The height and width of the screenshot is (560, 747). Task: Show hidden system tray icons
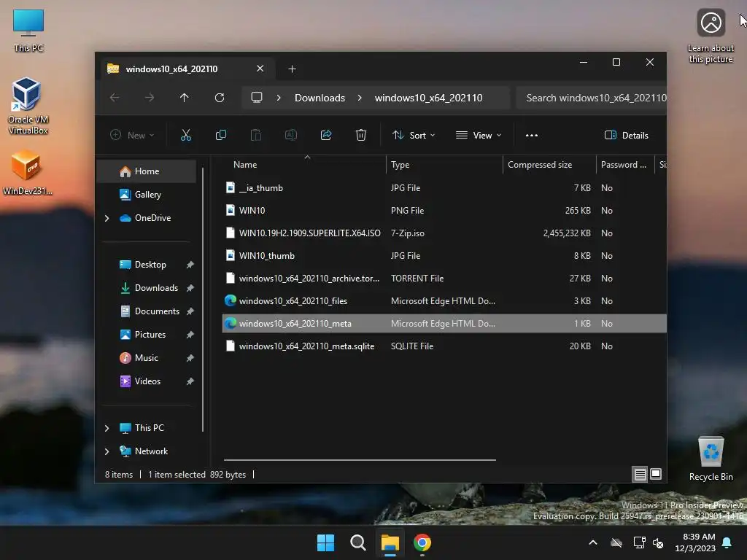593,542
